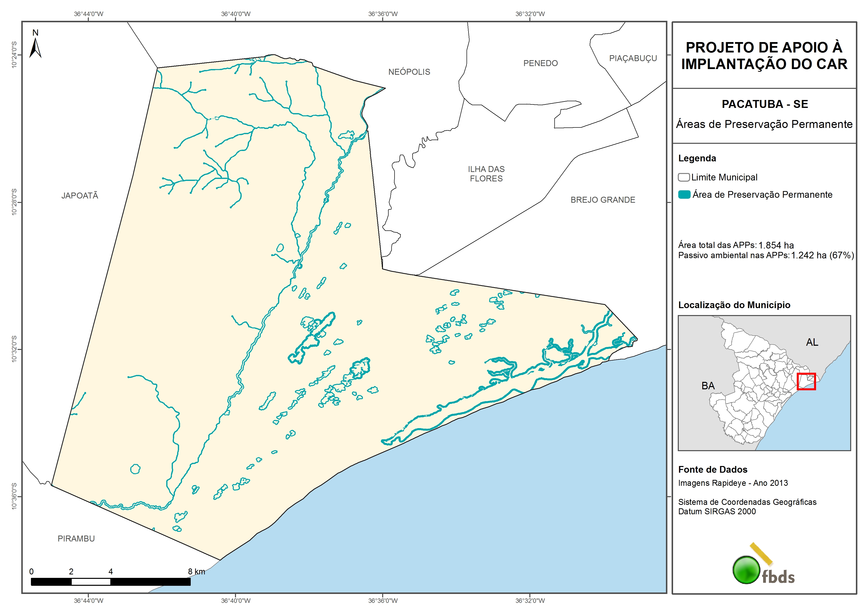Viewport: 868px width, 614px height.
Task: Click the ILHA DAS FLORES label
Action: 486,174
